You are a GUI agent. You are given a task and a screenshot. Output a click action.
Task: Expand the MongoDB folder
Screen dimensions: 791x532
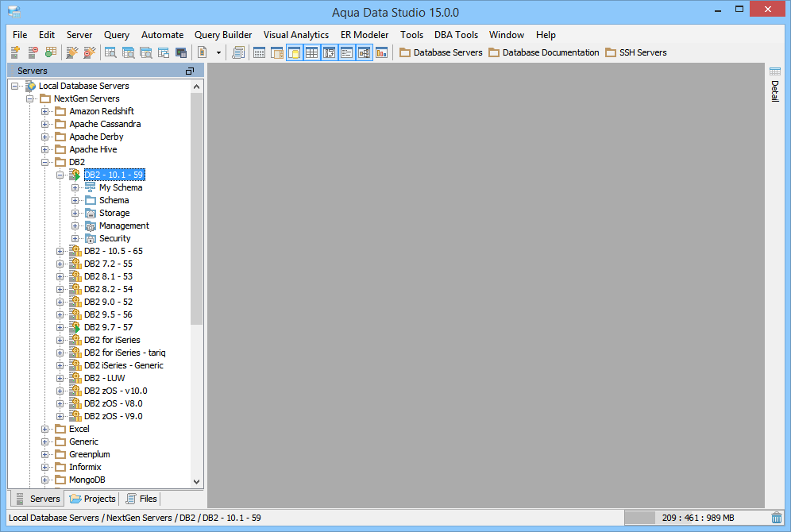[x=45, y=480]
